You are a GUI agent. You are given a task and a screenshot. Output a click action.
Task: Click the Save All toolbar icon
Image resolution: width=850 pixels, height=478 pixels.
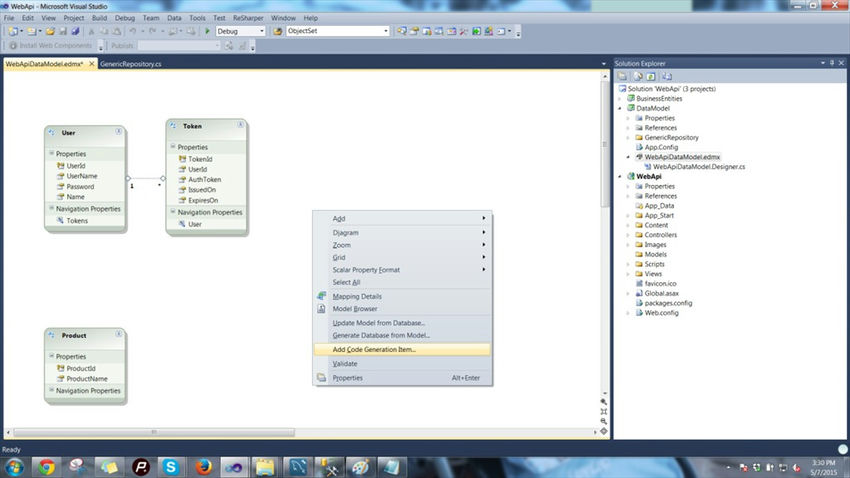[x=75, y=31]
